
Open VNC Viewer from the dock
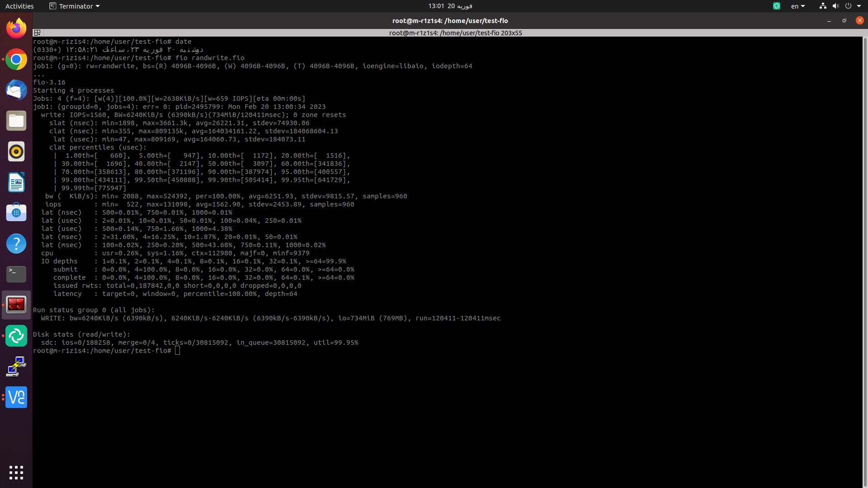pos(16,397)
